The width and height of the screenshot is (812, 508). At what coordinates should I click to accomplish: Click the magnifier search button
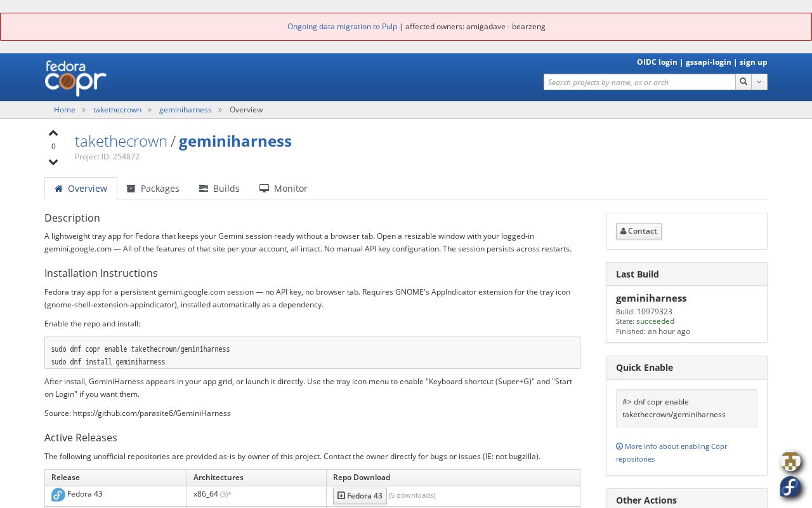tap(743, 82)
